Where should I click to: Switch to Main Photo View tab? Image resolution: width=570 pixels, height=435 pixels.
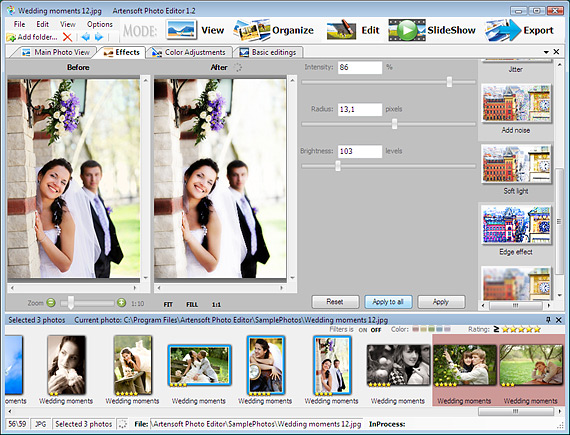point(55,52)
